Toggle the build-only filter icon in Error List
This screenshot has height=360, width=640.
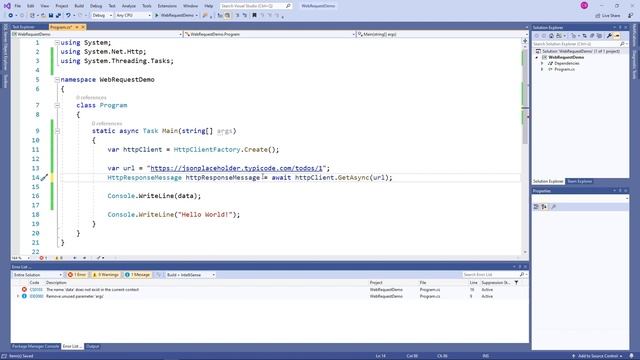tap(159, 275)
